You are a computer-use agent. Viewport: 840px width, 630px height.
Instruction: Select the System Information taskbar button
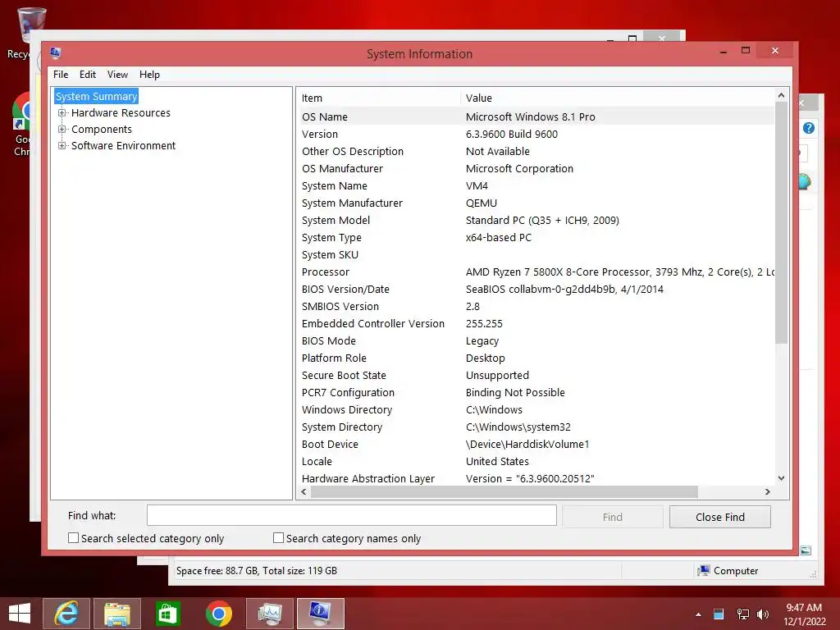click(321, 614)
